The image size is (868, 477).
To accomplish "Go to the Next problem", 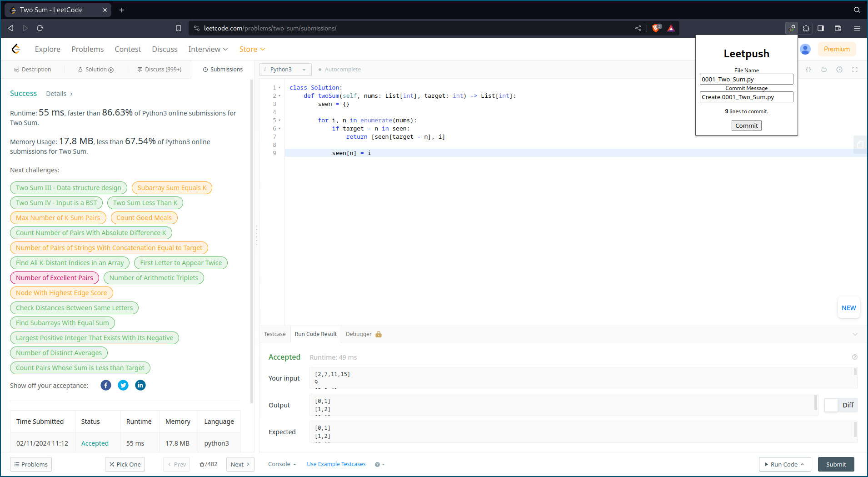I will tap(240, 464).
